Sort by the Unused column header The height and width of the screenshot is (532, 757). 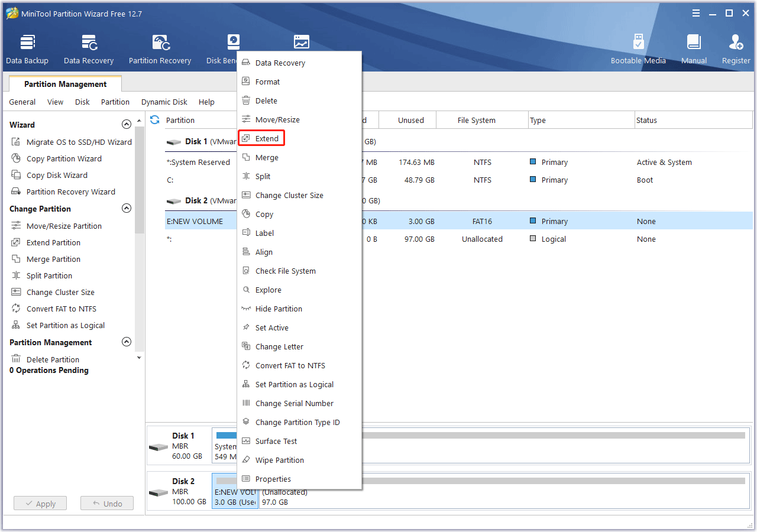click(x=407, y=120)
